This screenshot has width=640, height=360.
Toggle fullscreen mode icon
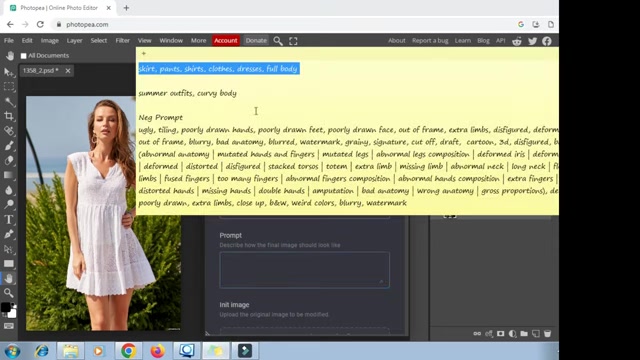point(293,41)
